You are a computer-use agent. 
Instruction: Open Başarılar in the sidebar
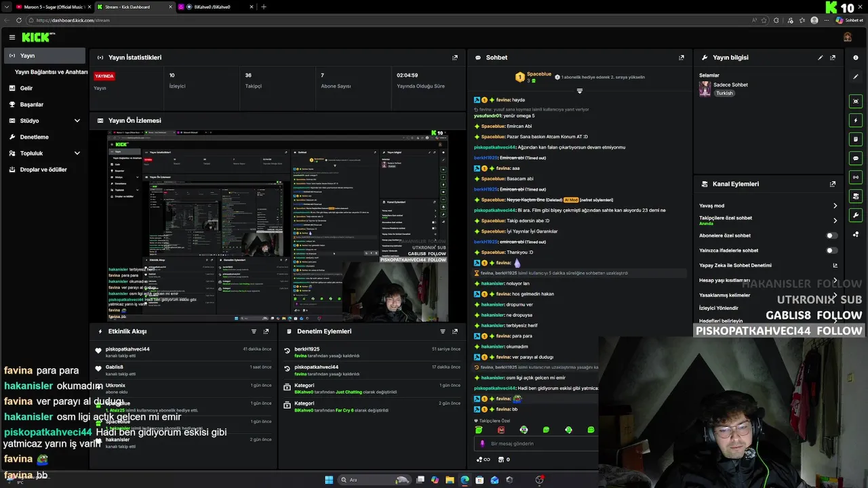[x=45, y=104]
